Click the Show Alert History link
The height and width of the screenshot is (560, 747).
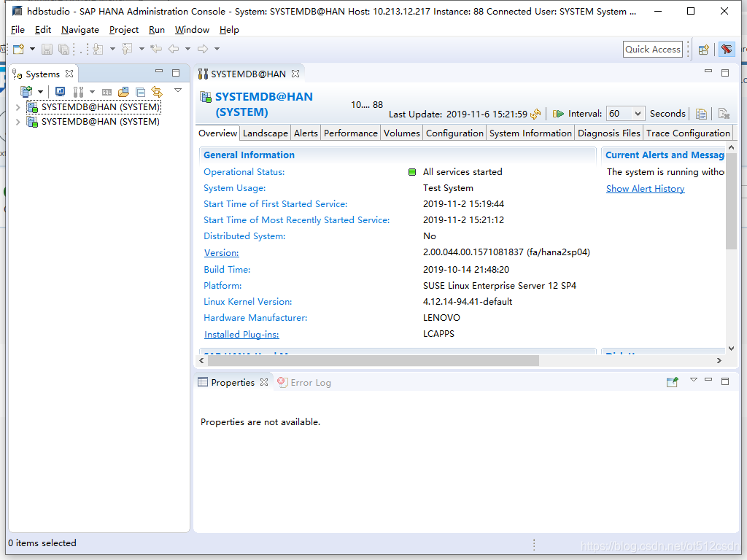click(645, 189)
